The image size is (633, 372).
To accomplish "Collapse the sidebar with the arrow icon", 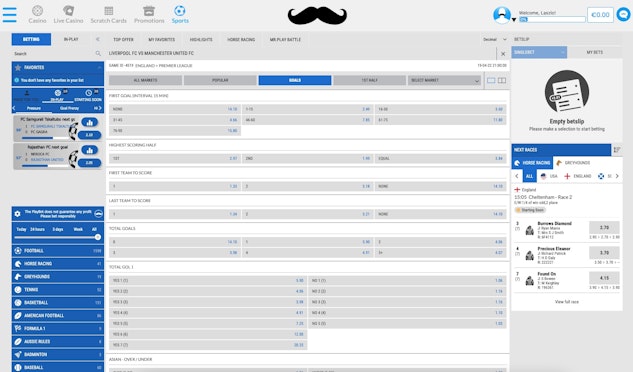I will (x=97, y=39).
